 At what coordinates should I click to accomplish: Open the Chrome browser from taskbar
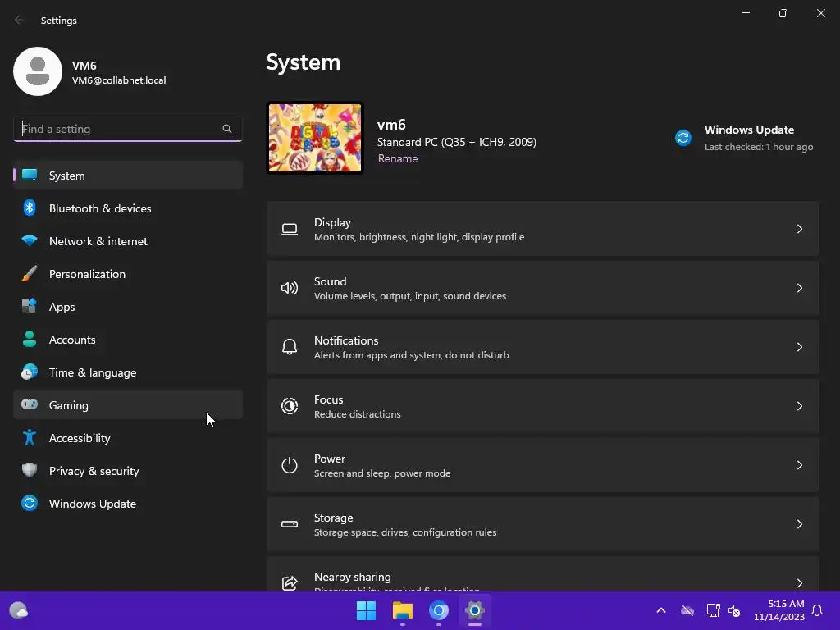click(439, 610)
